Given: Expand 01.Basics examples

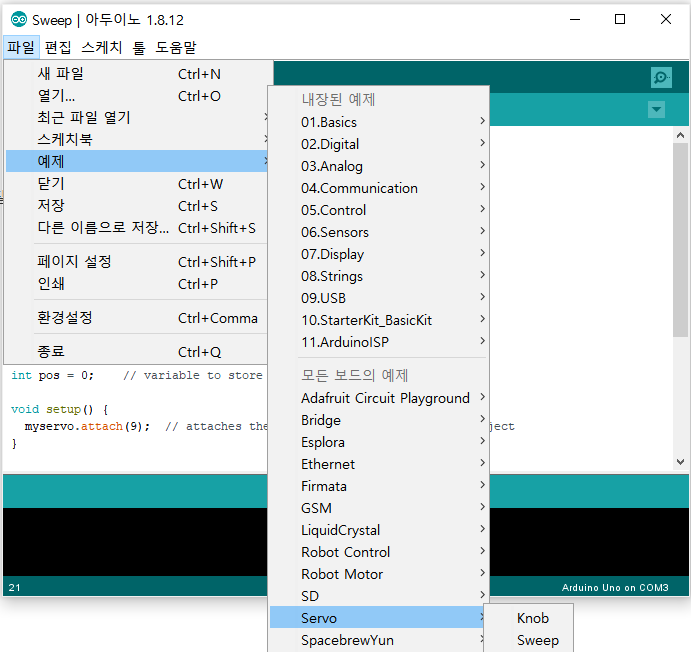Looking at the screenshot, I should coord(379,122).
